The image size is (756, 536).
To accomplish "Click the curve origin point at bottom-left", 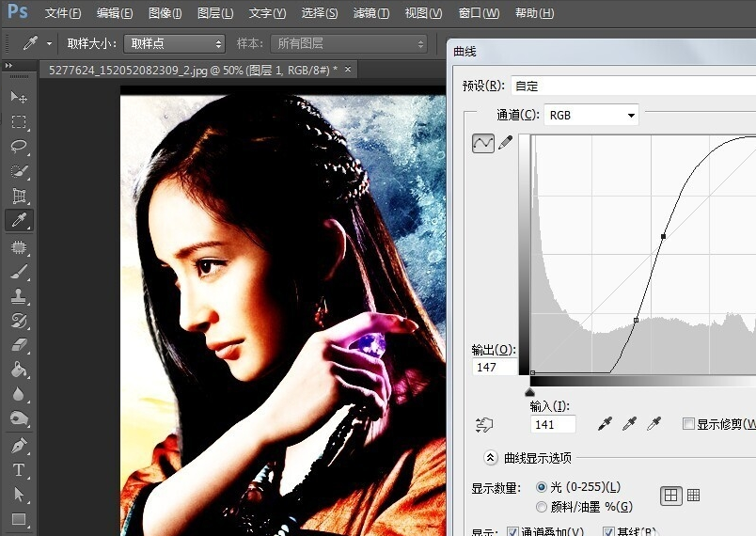I will tap(532, 372).
